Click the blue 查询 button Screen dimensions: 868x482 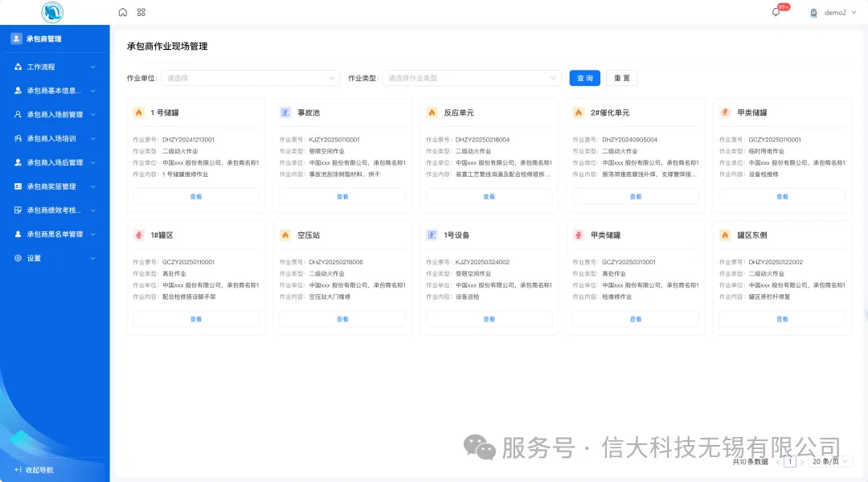[584, 78]
